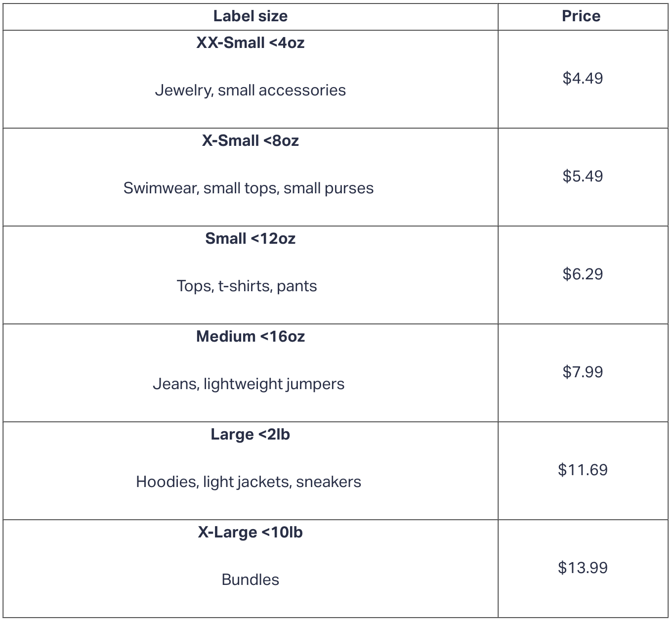Click the "Price" column header
The height and width of the screenshot is (622, 672).
(x=581, y=16)
